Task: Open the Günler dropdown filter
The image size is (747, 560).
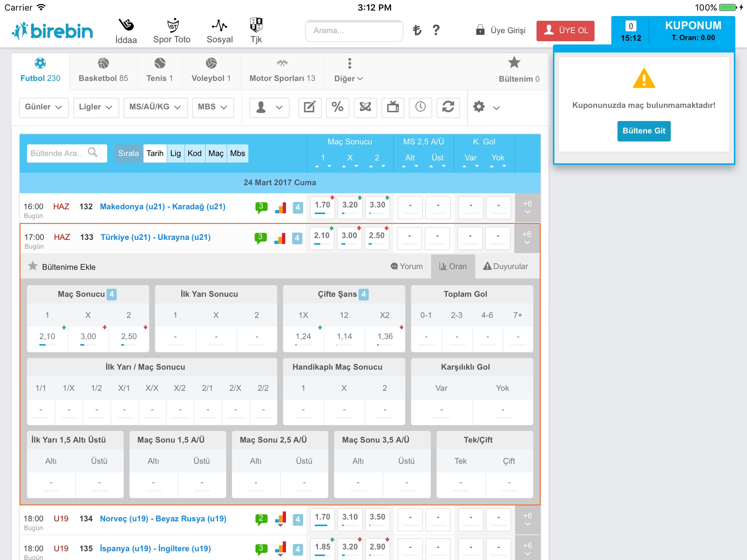Action: [43, 107]
